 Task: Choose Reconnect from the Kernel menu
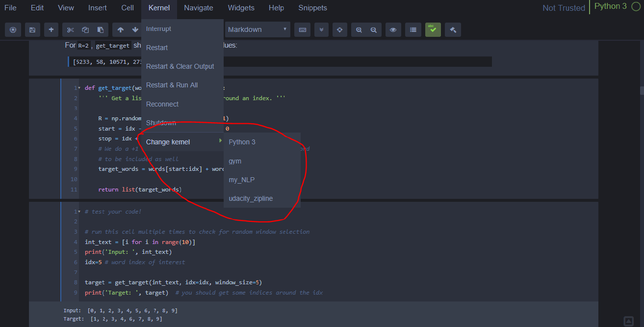[182, 104]
